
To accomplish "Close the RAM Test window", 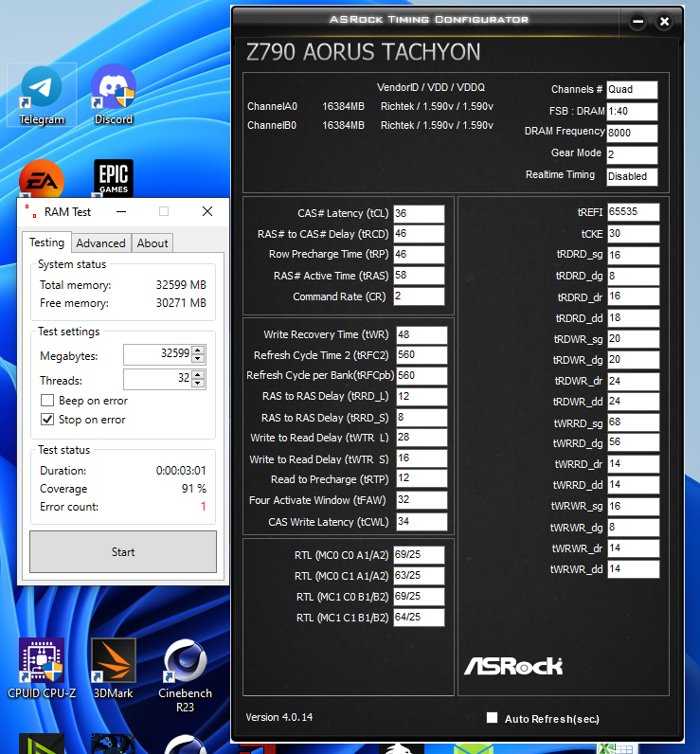I will click(x=207, y=211).
